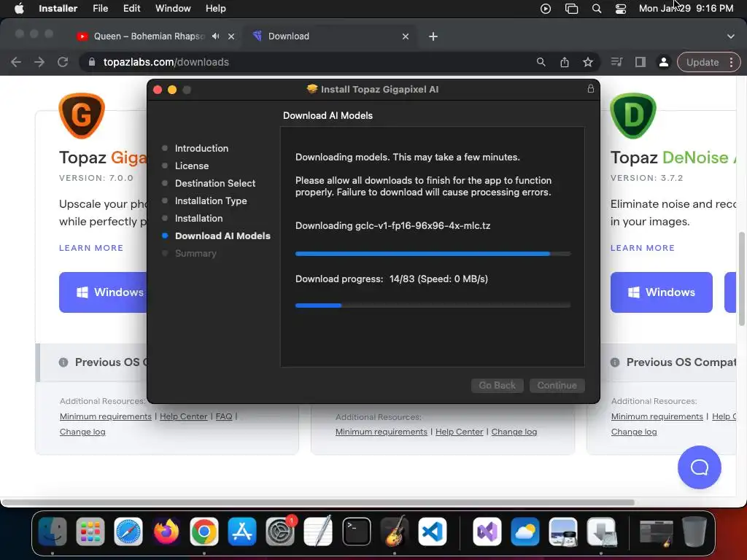Open Installer app icon in dock
This screenshot has height=560, width=747.
[601, 532]
